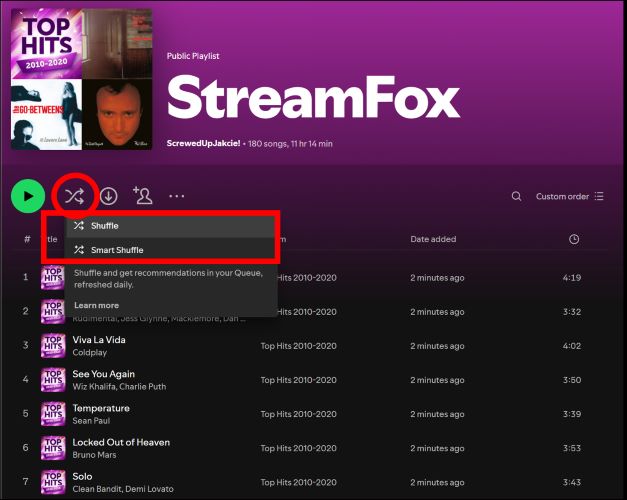Viewport: 627px width, 500px height.
Task: Click album thumbnail for track 2
Action: coord(53,312)
